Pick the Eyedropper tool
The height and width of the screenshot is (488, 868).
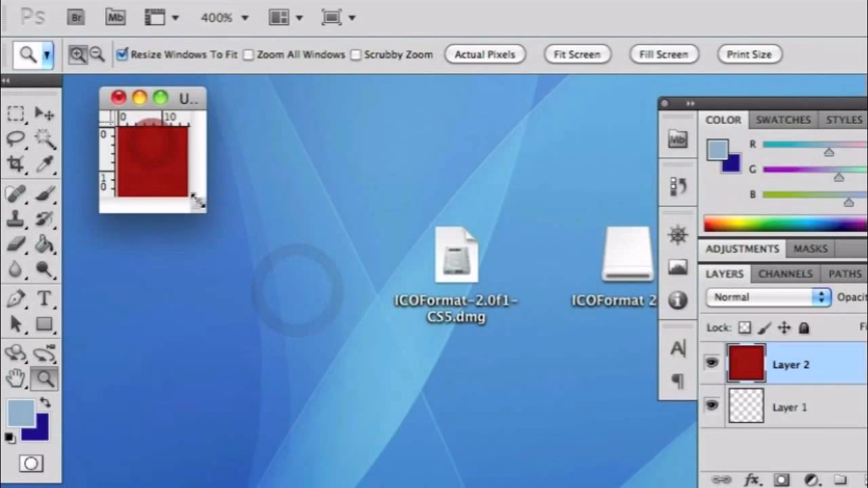[x=45, y=163]
